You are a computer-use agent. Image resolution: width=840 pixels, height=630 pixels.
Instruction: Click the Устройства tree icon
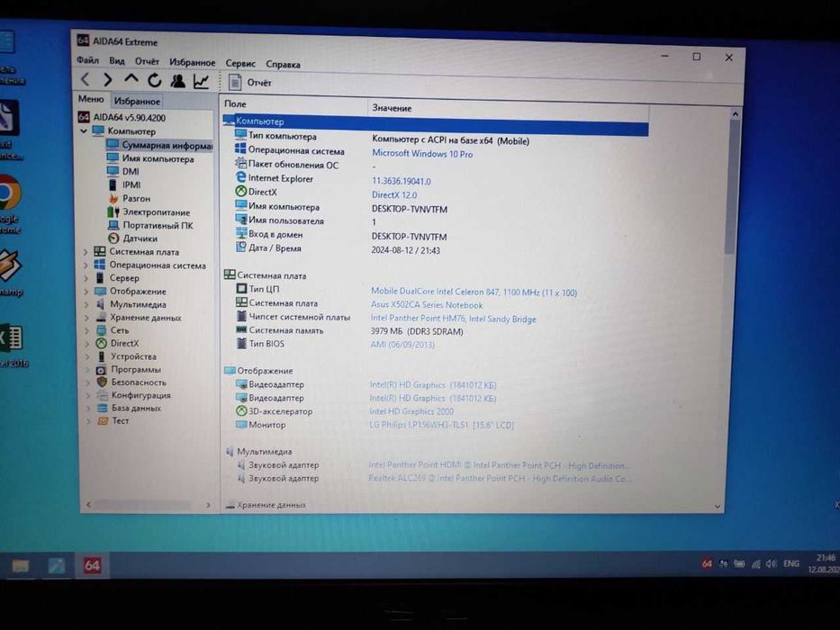click(x=101, y=356)
